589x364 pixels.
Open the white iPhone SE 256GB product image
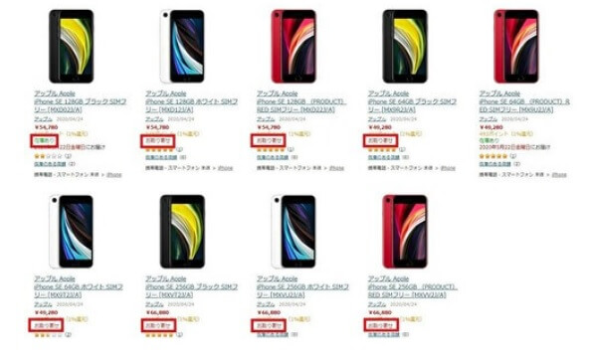click(294, 231)
